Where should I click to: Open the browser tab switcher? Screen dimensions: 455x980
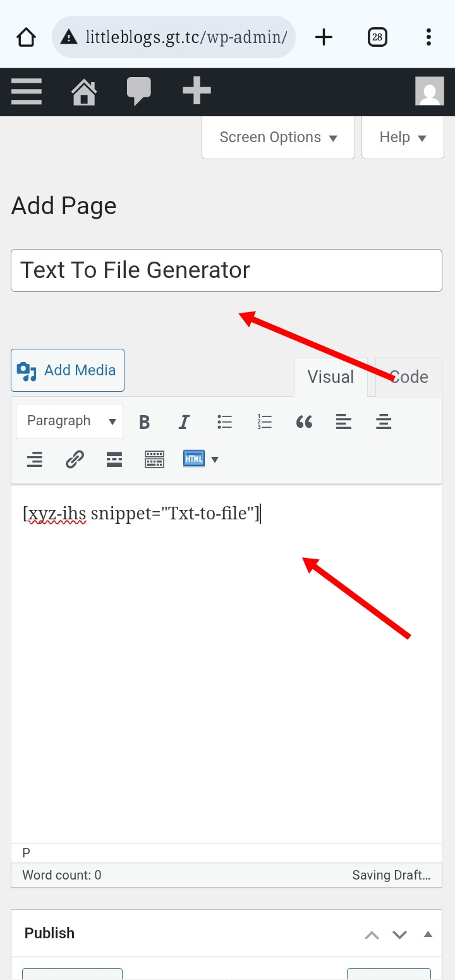(x=377, y=37)
